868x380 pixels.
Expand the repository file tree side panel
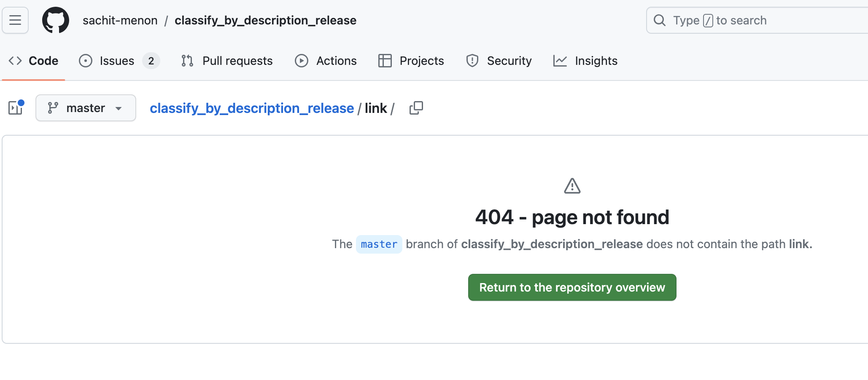coord(15,108)
